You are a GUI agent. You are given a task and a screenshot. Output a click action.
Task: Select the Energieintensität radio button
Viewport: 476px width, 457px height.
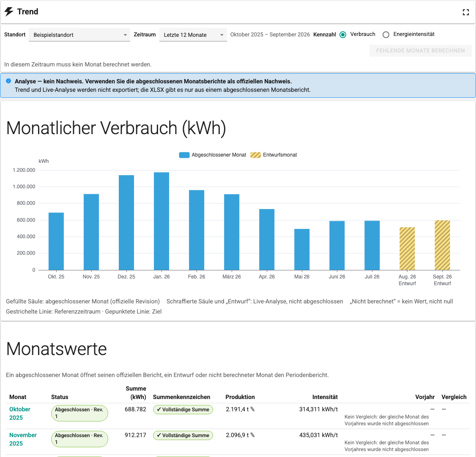pos(386,35)
